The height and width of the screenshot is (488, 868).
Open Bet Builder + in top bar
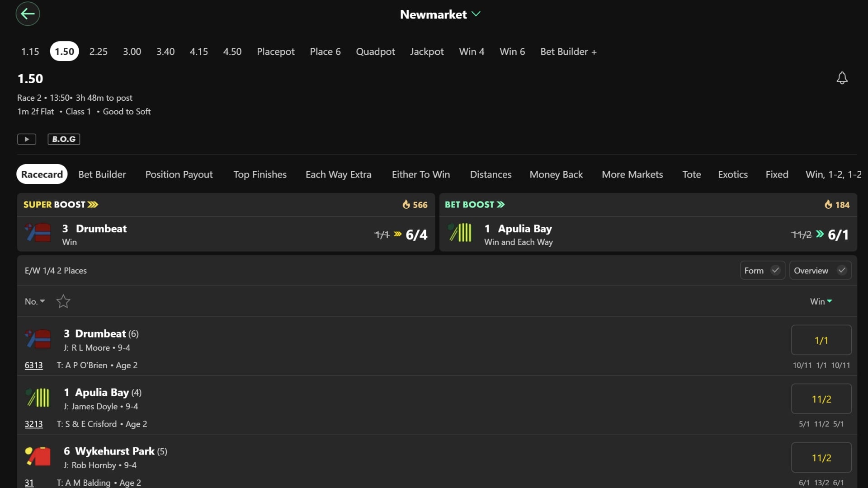[568, 52]
